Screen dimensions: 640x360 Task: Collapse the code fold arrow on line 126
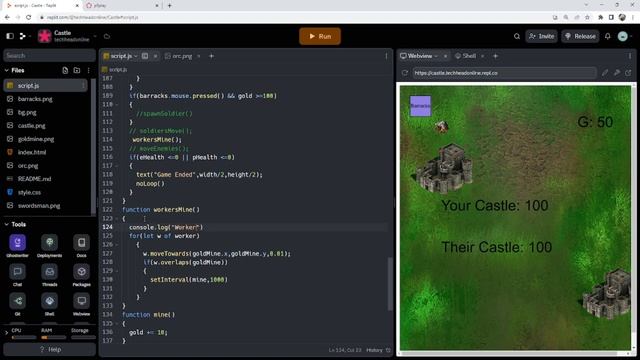point(117,245)
